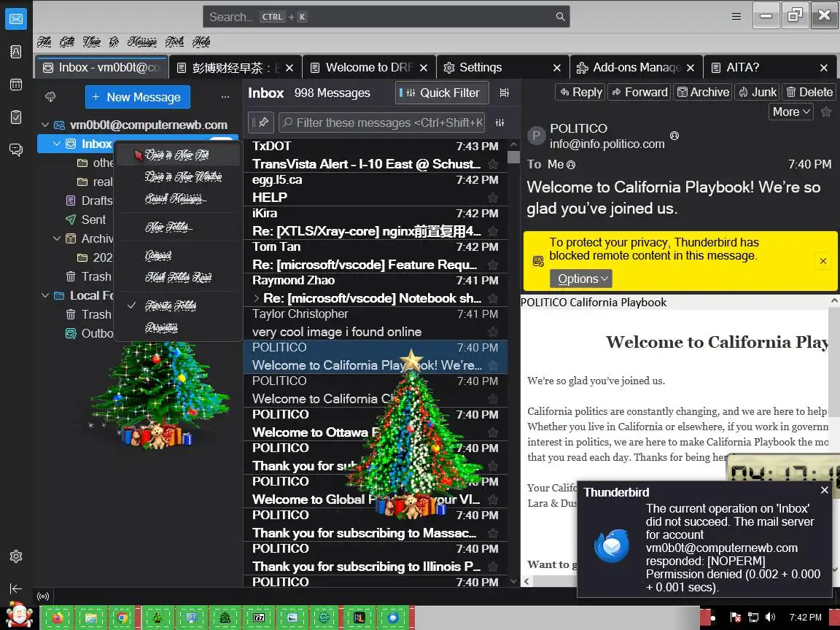Dismiss the remote content privacy bar
This screenshot has height=630, width=840.
[823, 262]
